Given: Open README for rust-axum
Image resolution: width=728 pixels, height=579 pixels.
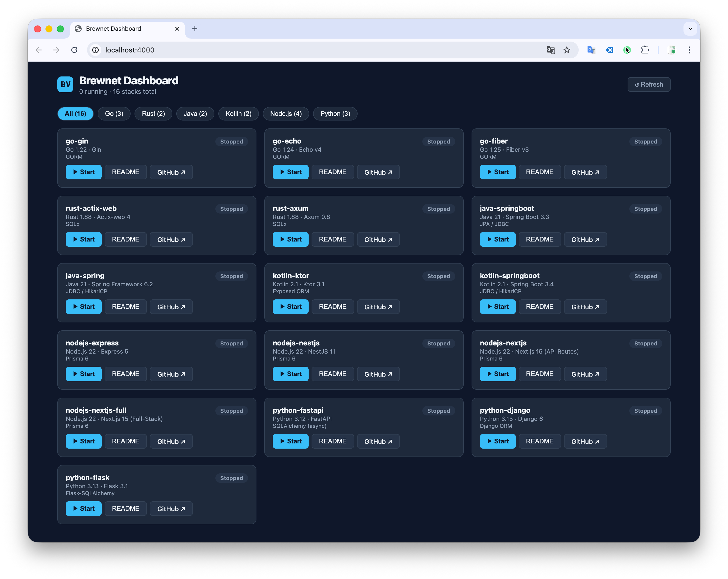Looking at the screenshot, I should point(332,239).
